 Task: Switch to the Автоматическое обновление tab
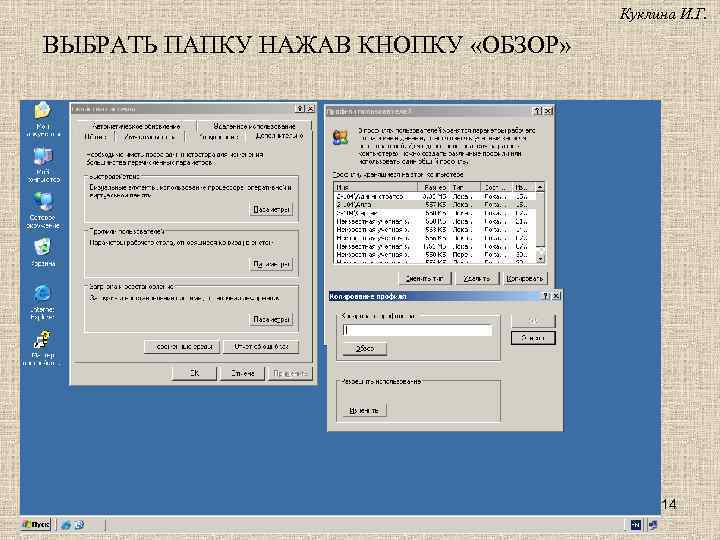[x=136, y=126]
